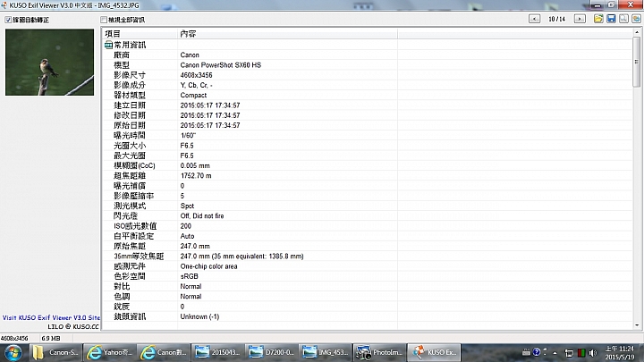
Task: Switch to the D7200-0 image taskbar window
Action: pyautogui.click(x=272, y=352)
